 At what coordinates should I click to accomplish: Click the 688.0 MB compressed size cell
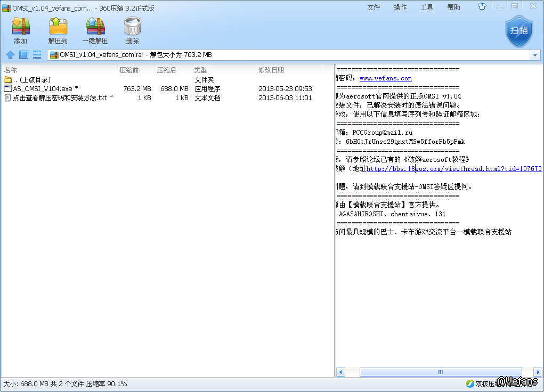point(174,89)
